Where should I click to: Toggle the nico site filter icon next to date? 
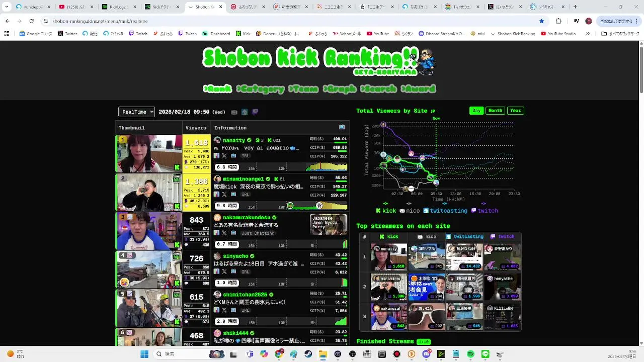(x=234, y=112)
